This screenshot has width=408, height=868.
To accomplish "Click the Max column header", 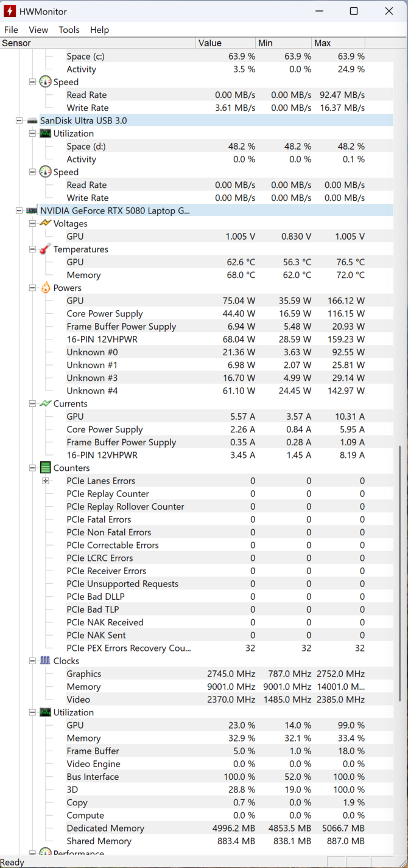I will (339, 43).
